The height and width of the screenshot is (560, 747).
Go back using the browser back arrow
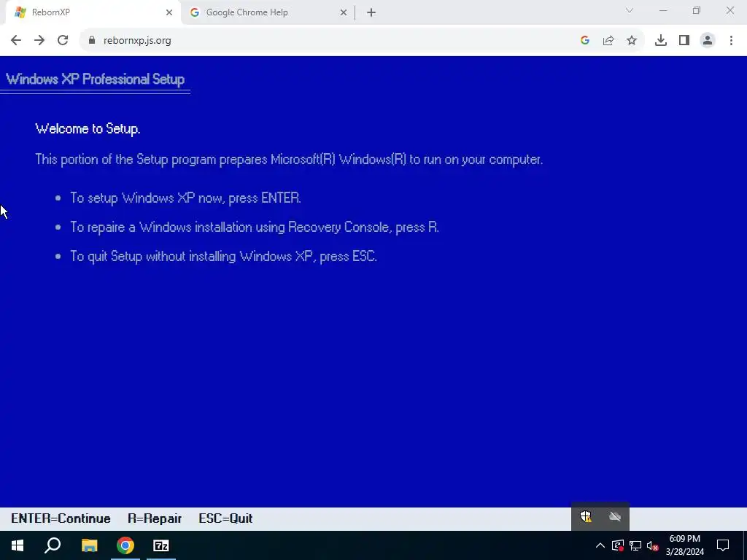coord(16,41)
